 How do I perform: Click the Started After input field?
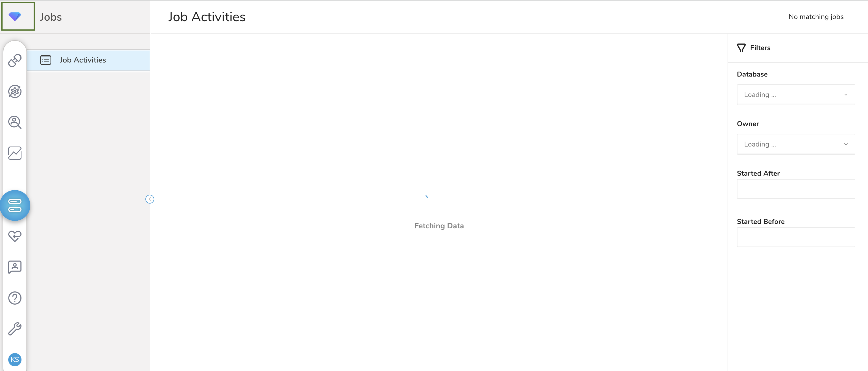(796, 189)
